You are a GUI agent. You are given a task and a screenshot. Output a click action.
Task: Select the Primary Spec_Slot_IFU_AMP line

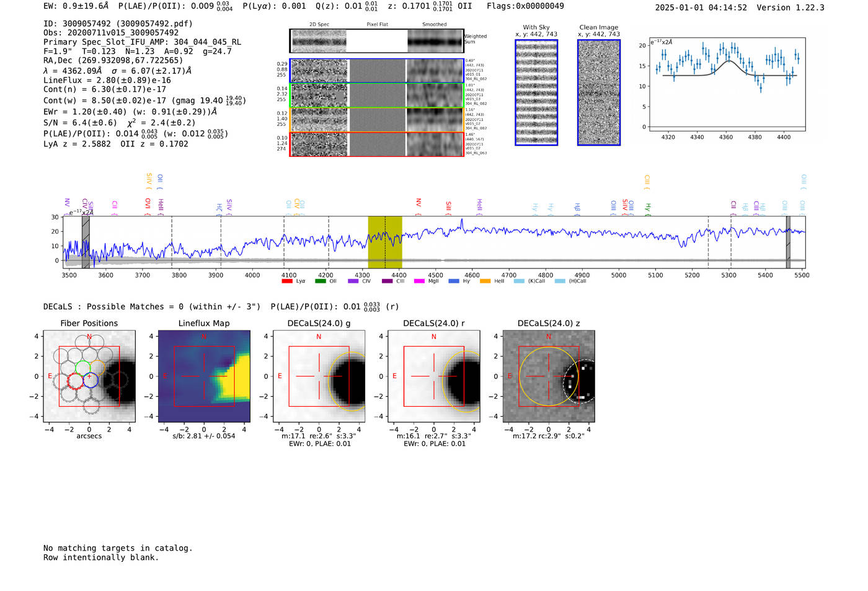click(x=142, y=42)
